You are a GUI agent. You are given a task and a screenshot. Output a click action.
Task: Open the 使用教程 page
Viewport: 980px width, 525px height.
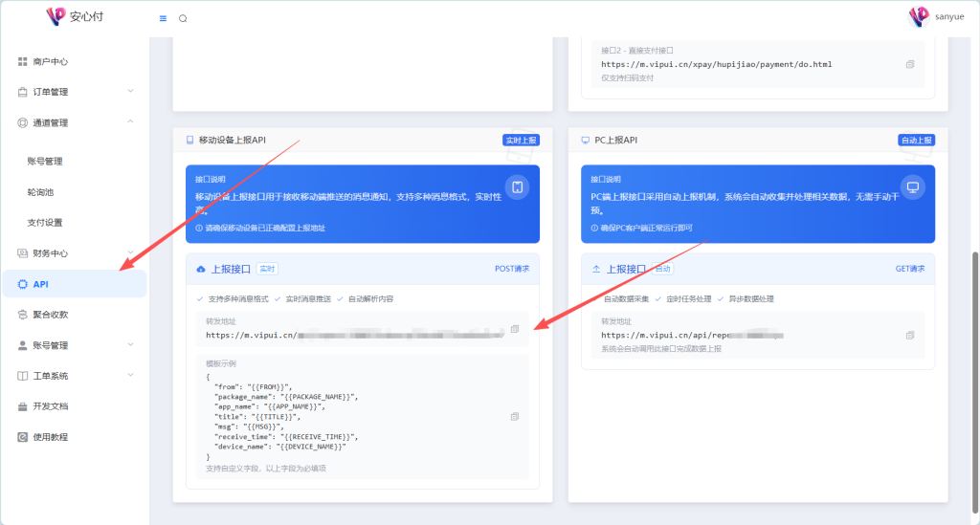pos(50,437)
